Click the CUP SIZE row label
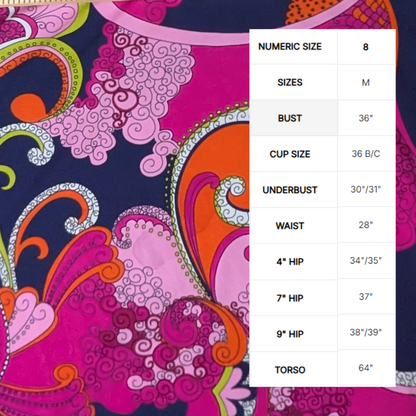 [290, 154]
